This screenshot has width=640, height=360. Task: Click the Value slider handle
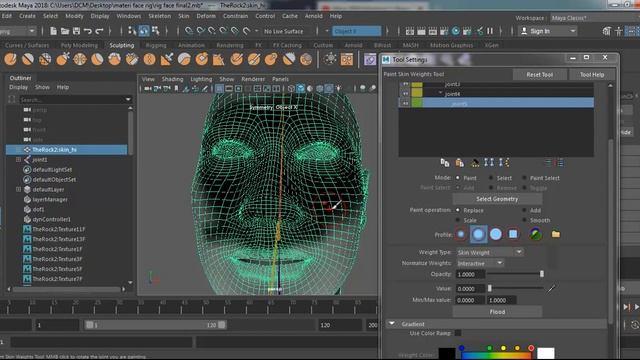pos(490,288)
